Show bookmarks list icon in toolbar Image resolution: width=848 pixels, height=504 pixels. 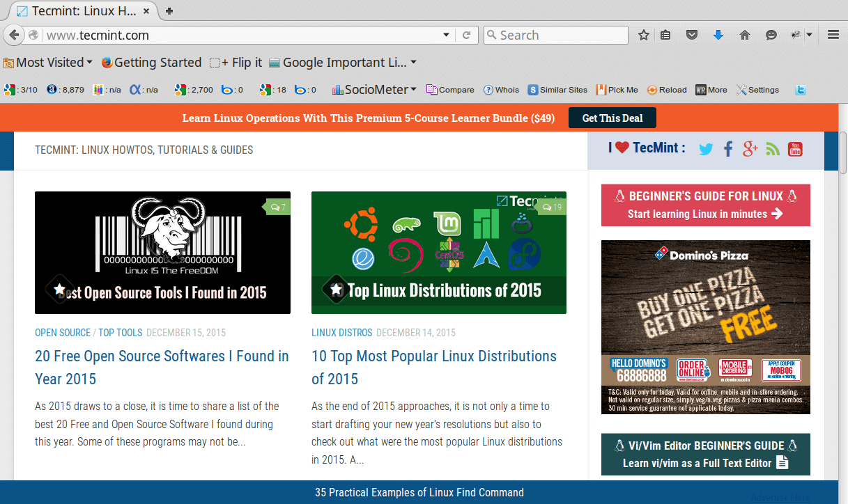(x=665, y=35)
